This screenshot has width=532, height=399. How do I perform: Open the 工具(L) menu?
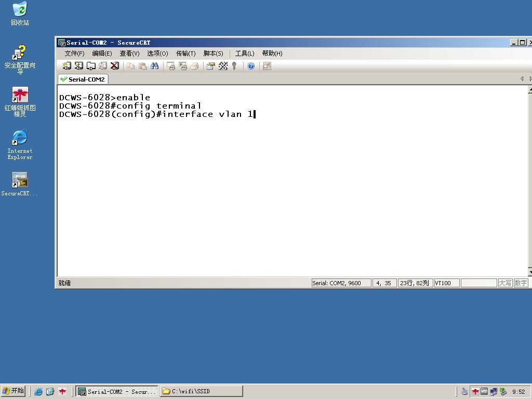tap(245, 54)
